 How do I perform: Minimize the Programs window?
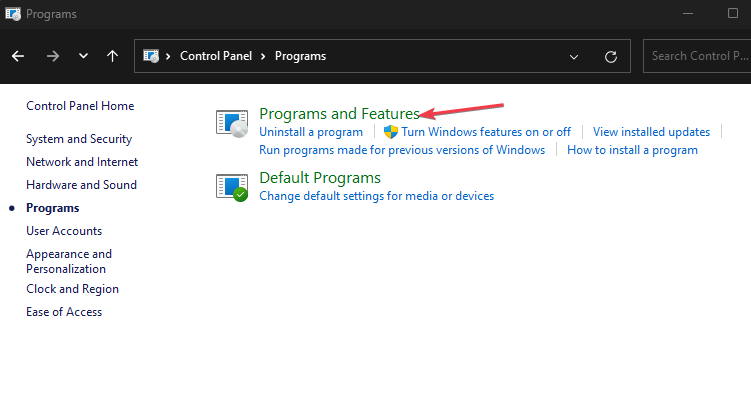(x=688, y=13)
